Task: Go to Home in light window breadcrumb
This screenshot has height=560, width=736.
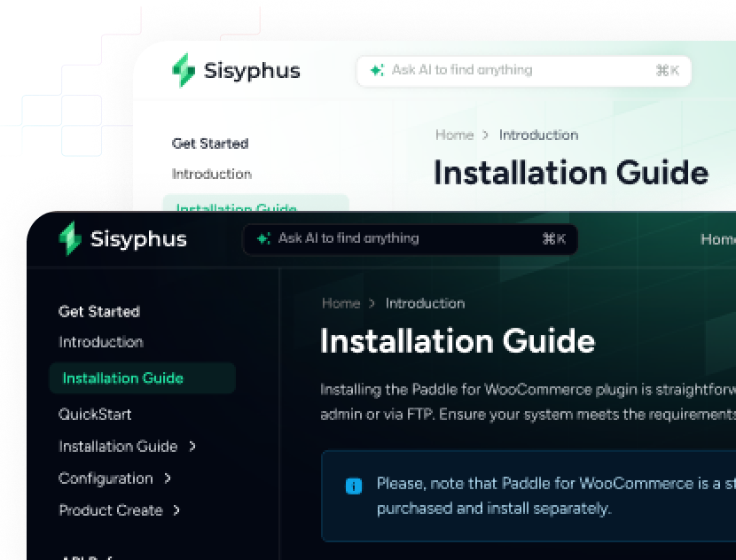Action: click(454, 135)
